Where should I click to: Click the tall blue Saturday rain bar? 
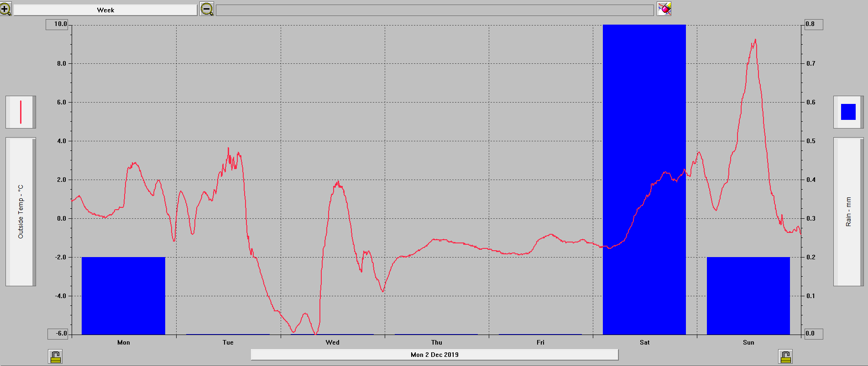click(644, 137)
